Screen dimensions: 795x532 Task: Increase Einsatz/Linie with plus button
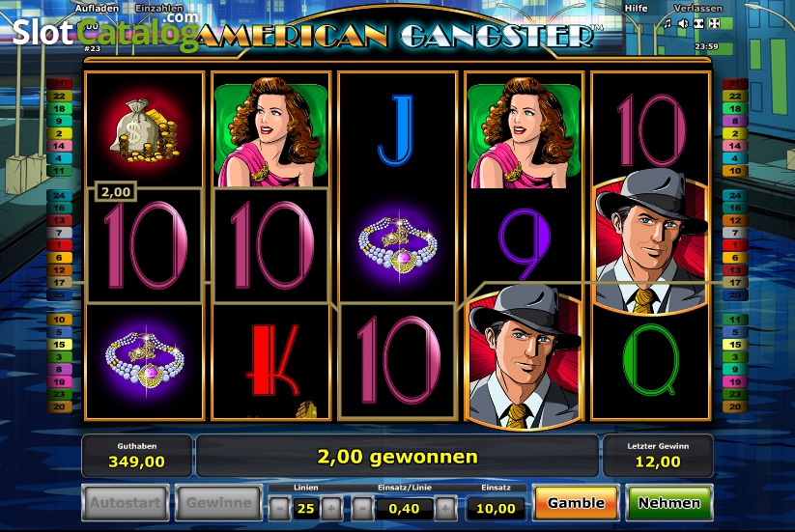tap(445, 508)
